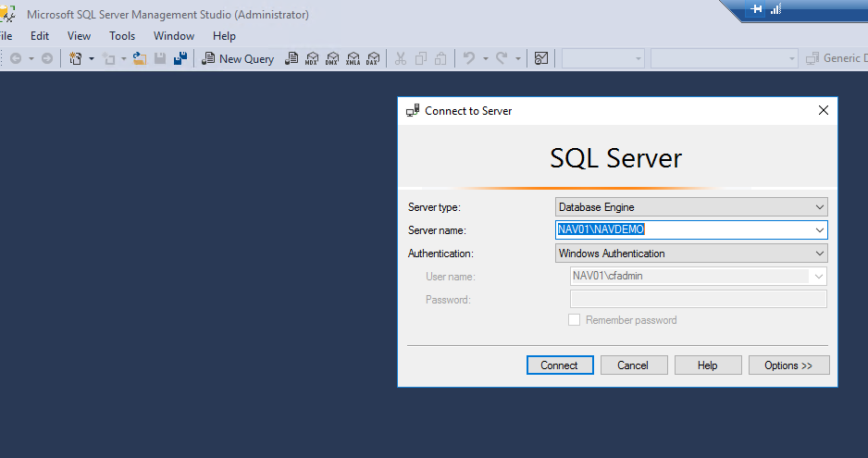Image resolution: width=868 pixels, height=458 pixels.
Task: Close the Connect to Server dialog
Action: pos(824,110)
